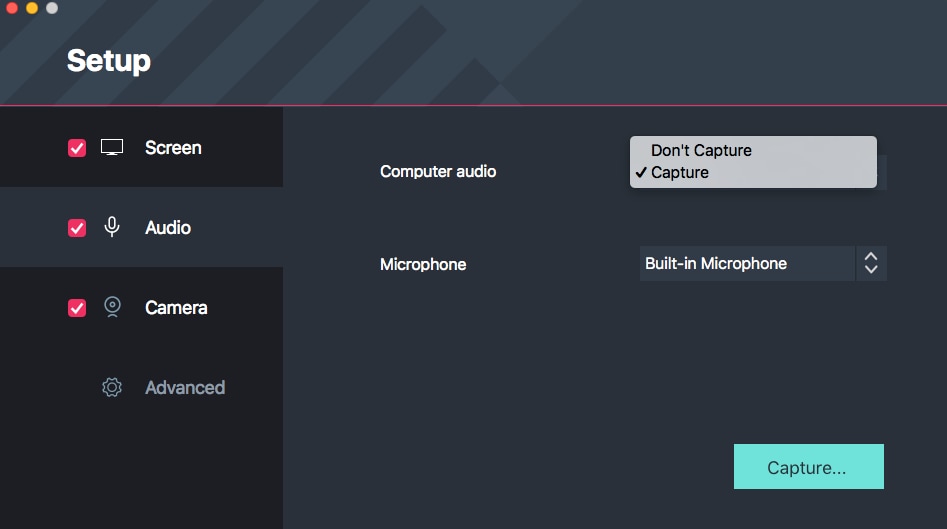Click the webcam icon beside Camera
The width and height of the screenshot is (947, 529).
click(x=112, y=307)
